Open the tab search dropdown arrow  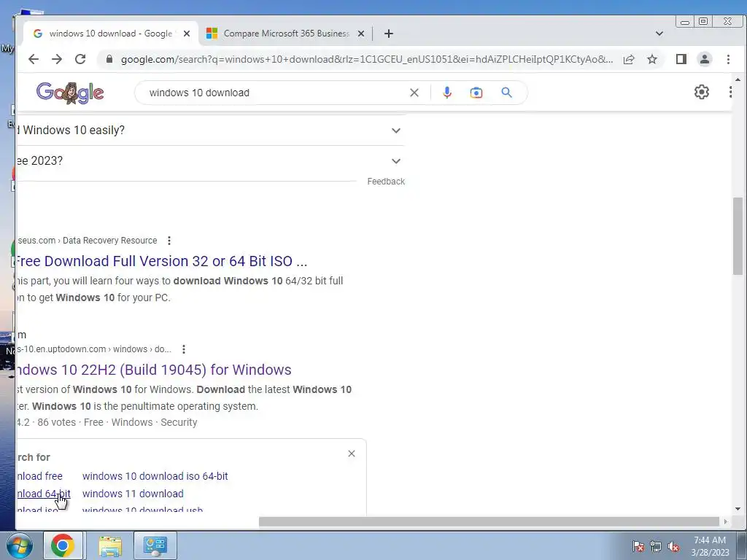coord(659,34)
